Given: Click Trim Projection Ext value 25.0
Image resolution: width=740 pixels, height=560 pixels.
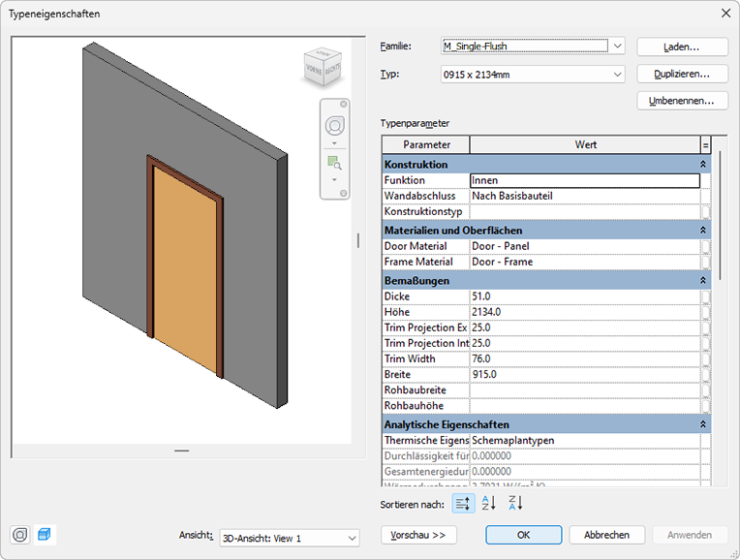Looking at the screenshot, I should [x=585, y=327].
